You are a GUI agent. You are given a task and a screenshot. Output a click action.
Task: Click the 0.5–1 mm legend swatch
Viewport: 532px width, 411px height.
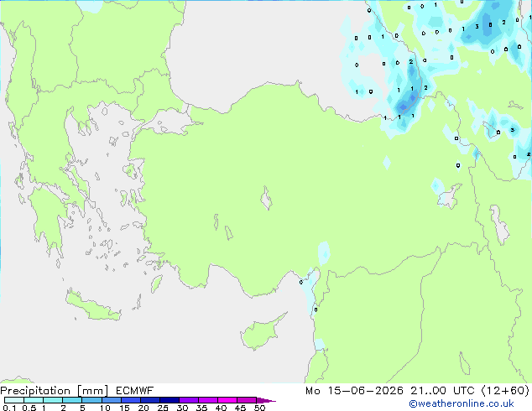pos(34,400)
